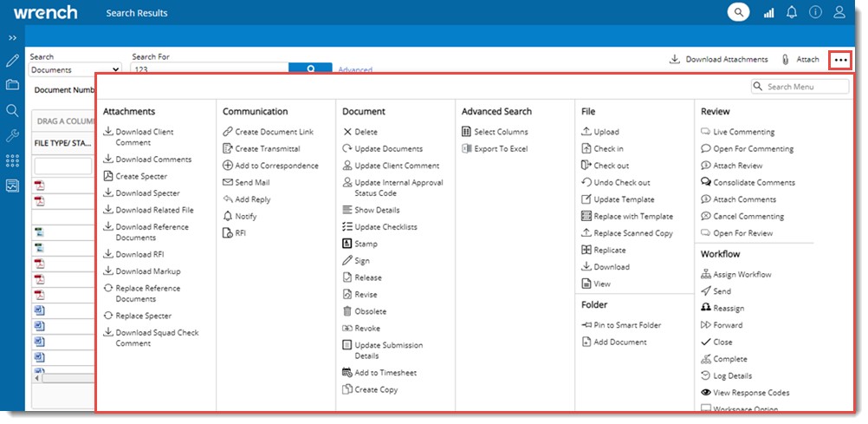Click the View Response Codes eye option
The image size is (868, 424).
750,393
